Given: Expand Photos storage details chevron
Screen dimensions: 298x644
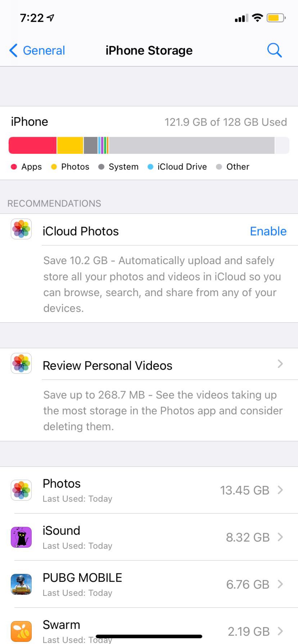Looking at the screenshot, I should (280, 490).
